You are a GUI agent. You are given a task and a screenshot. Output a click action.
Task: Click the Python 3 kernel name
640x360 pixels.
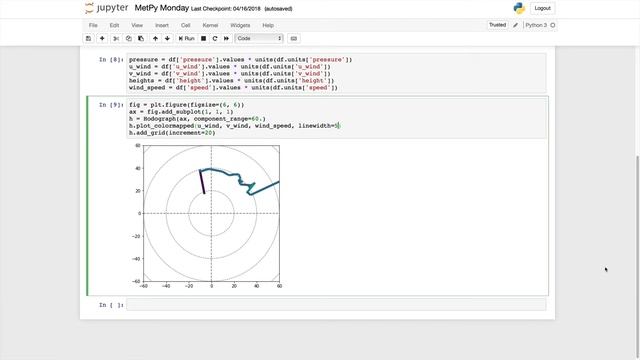tap(536, 25)
